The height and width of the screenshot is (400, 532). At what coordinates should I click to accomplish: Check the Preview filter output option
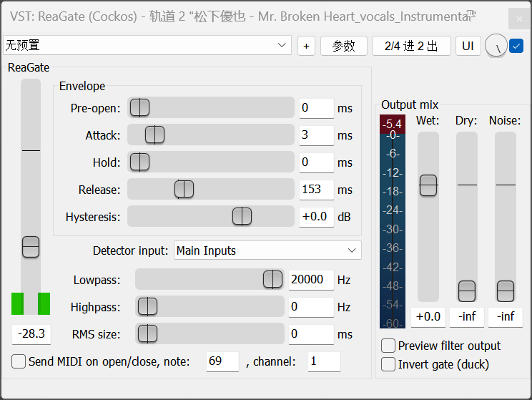[388, 346]
